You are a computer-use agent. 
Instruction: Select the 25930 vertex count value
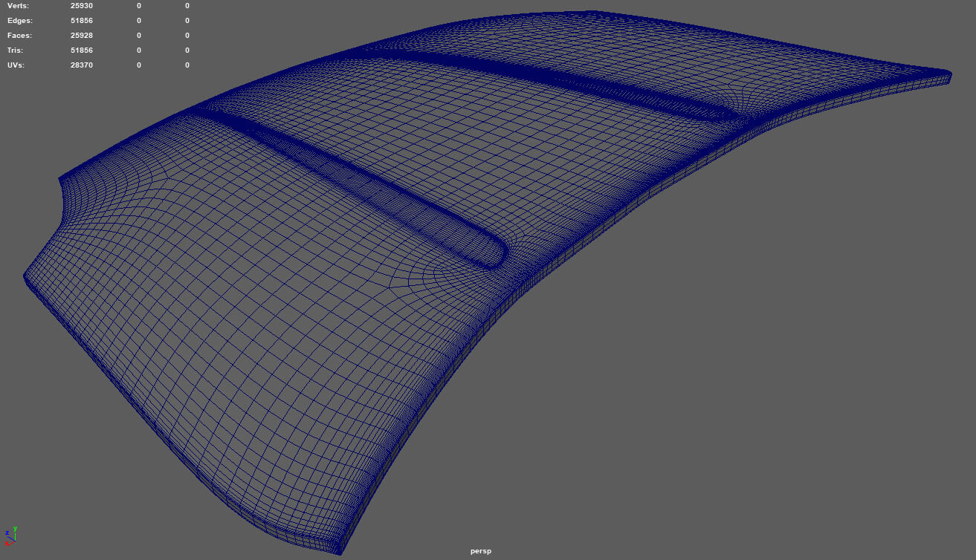click(82, 6)
